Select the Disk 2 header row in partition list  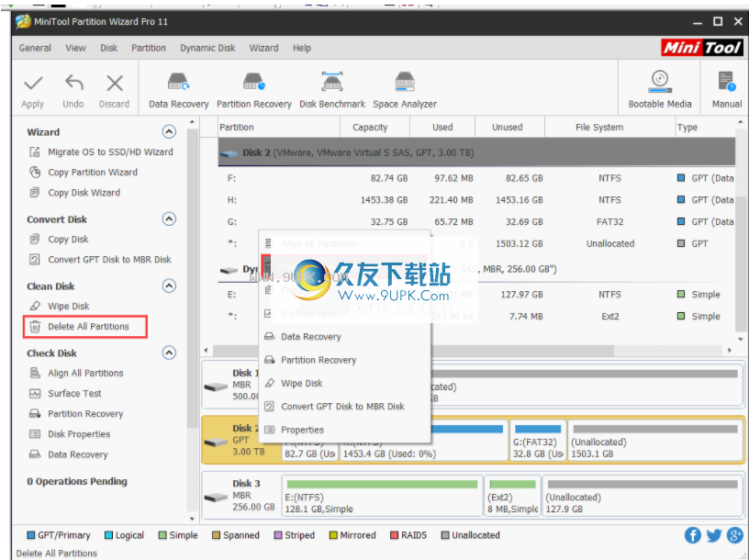[x=476, y=152]
